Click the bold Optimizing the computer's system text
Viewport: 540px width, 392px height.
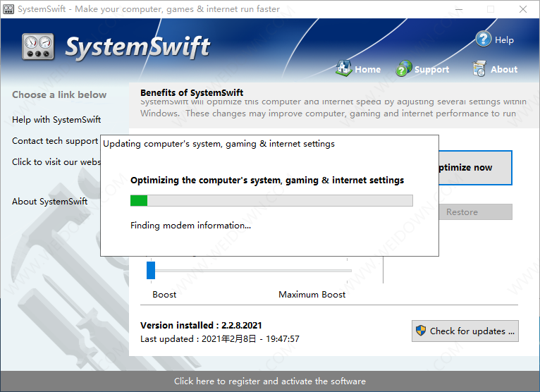267,180
